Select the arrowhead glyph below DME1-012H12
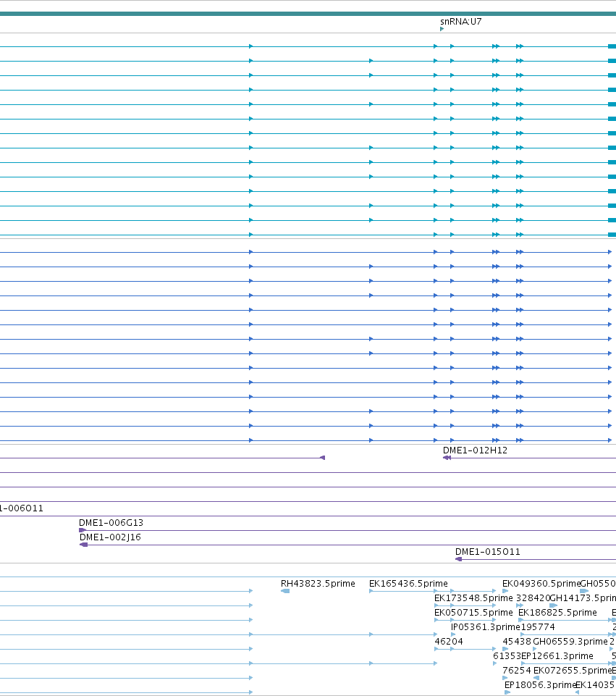Screen dimensions: 616x696 point(447,458)
